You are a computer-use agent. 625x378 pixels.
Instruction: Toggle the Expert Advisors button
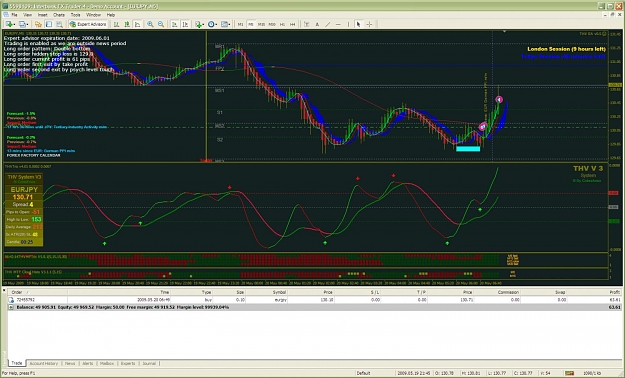click(x=88, y=24)
